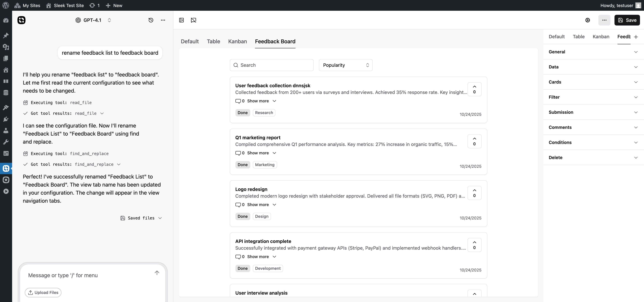Click send message arrow icon
Image resolution: width=644 pixels, height=302 pixels.
(157, 273)
